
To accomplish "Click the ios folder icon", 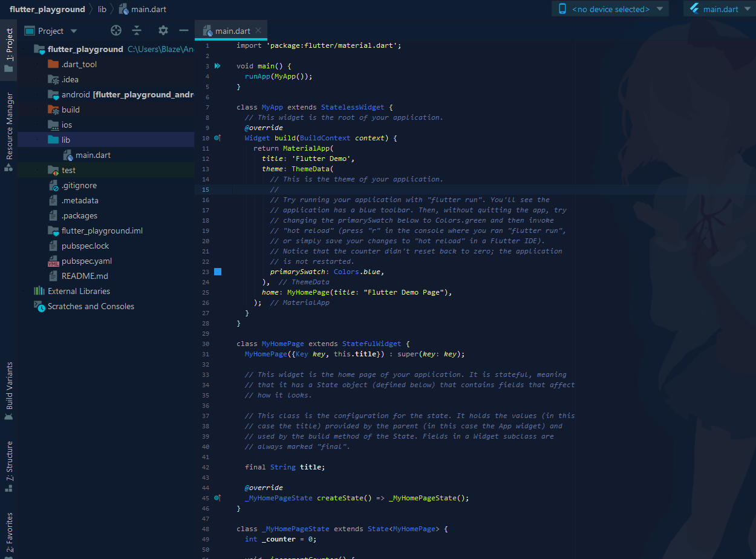I will 53,125.
